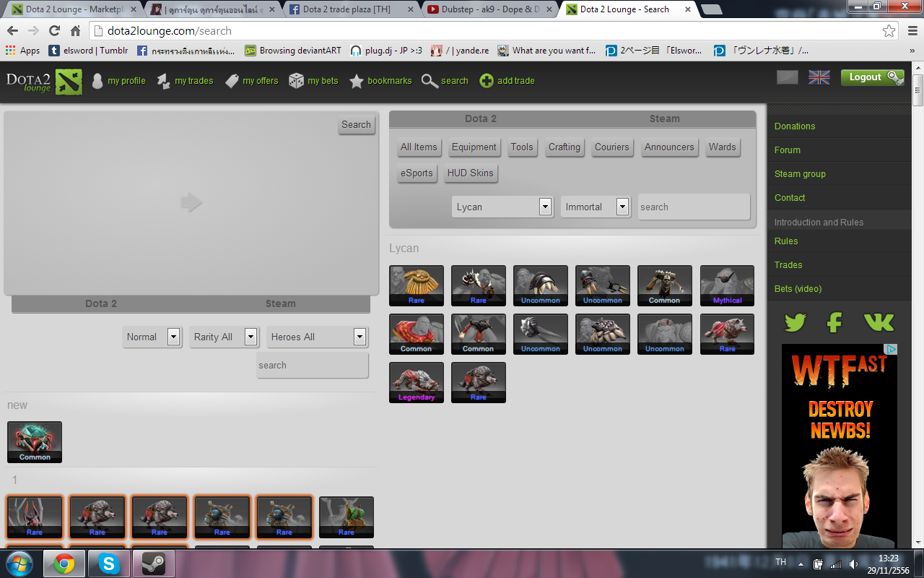Select the Mythical Lycan item thumbnail
The height and width of the screenshot is (578, 924).
tap(727, 286)
